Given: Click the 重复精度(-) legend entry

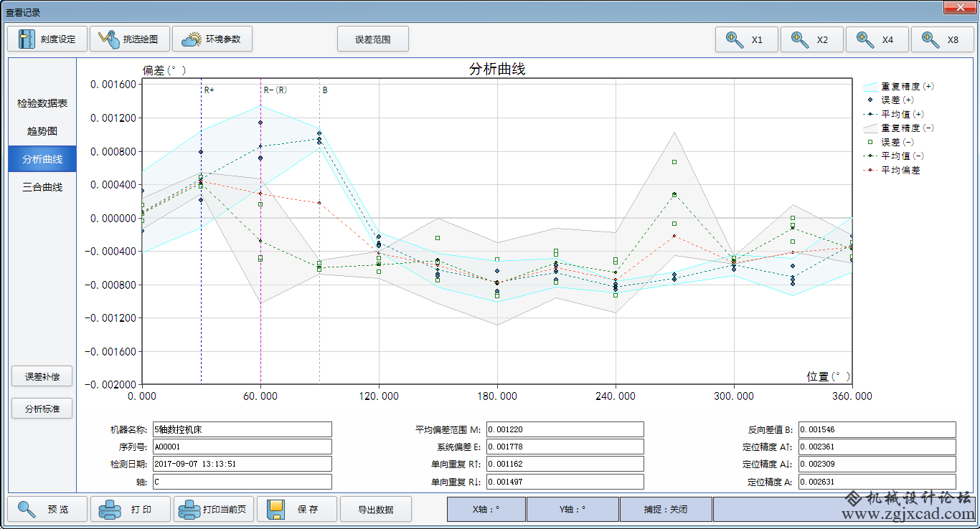Looking at the screenshot, I should click(x=898, y=128).
